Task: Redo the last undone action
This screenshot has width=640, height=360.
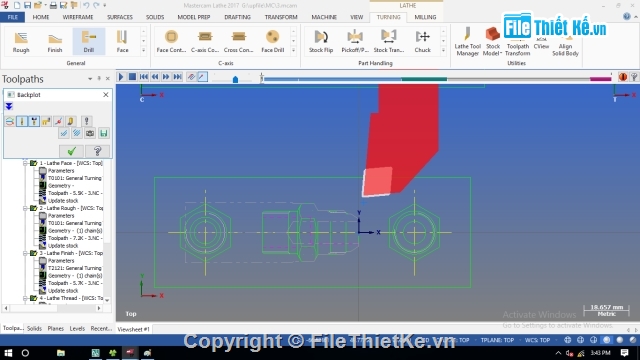Action: point(96,5)
